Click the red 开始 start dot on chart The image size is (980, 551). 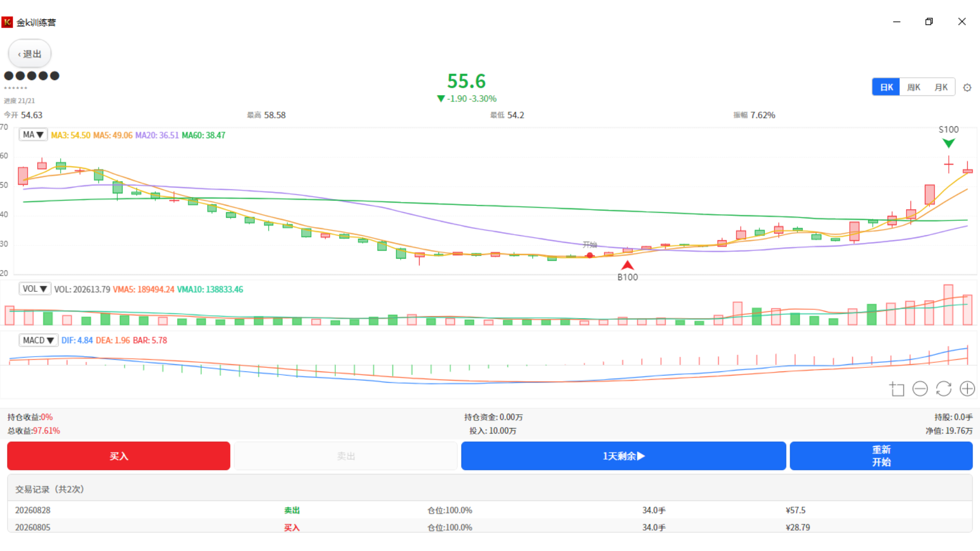[x=590, y=255]
